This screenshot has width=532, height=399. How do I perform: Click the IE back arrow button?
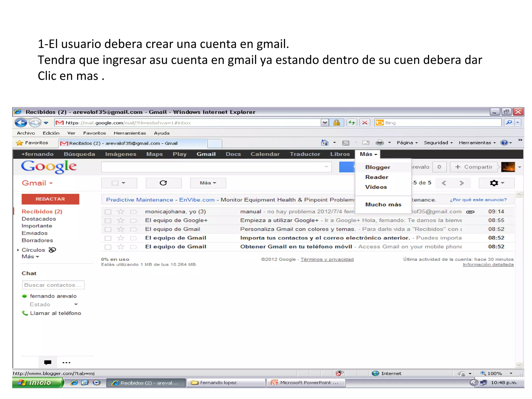tap(21, 123)
